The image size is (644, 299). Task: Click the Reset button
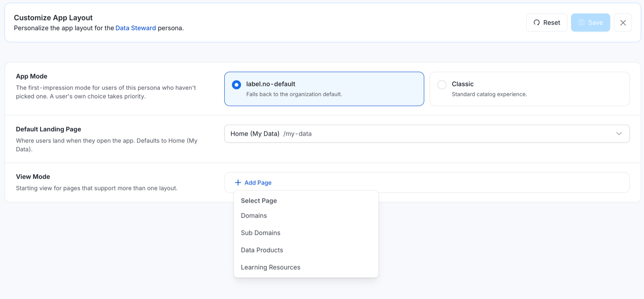547,23
